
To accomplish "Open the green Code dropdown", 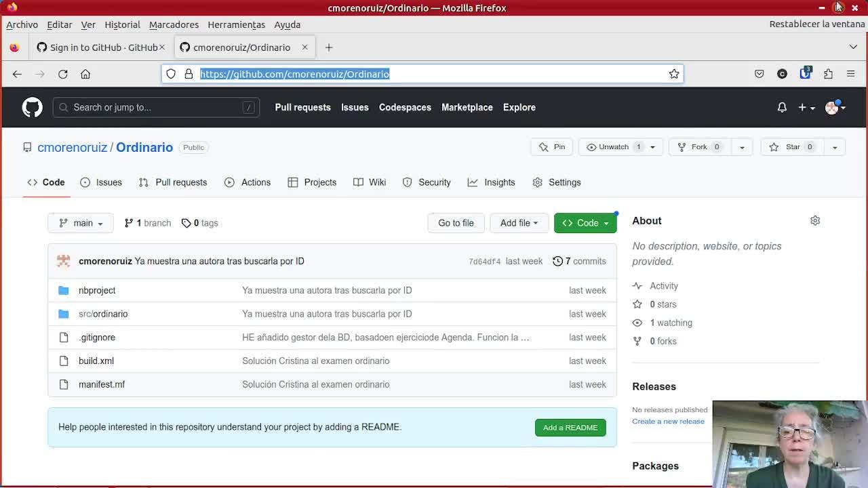I will 585,223.
